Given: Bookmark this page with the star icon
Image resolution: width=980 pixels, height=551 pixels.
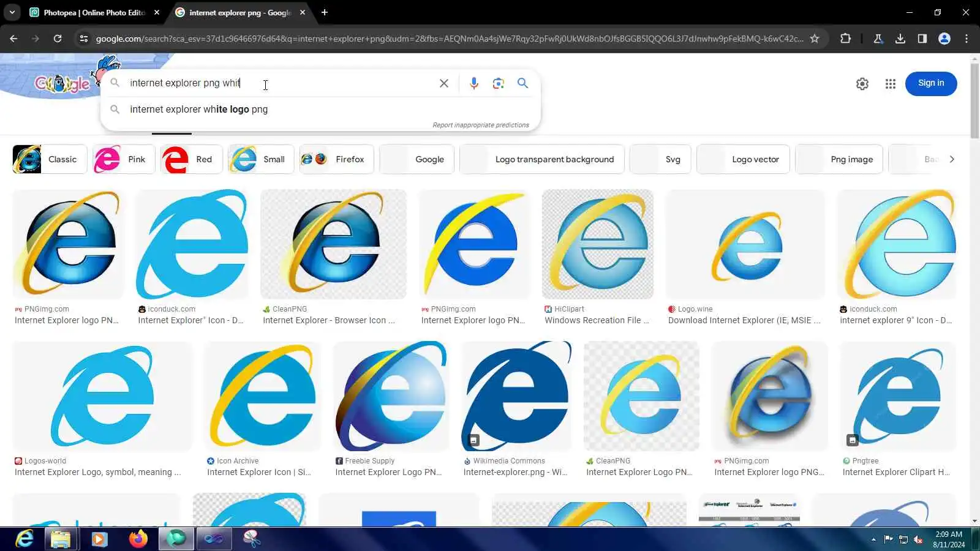Looking at the screenshot, I should pos(815,39).
